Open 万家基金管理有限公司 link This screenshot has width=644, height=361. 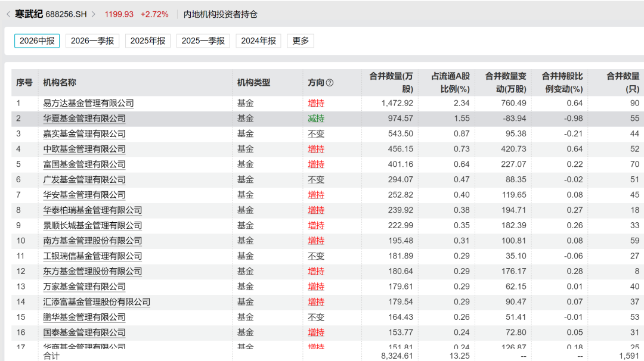coord(85,287)
